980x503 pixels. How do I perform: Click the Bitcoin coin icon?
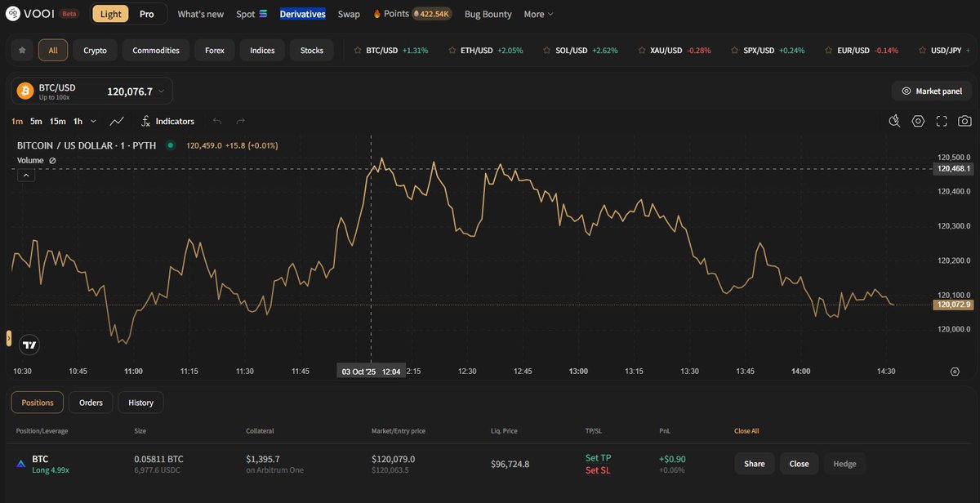pyautogui.click(x=24, y=91)
